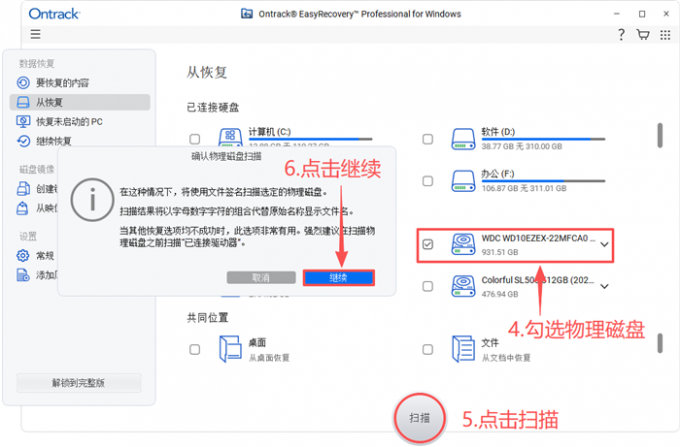Open the shopping cart icon
The height and width of the screenshot is (447, 680).
[643, 34]
